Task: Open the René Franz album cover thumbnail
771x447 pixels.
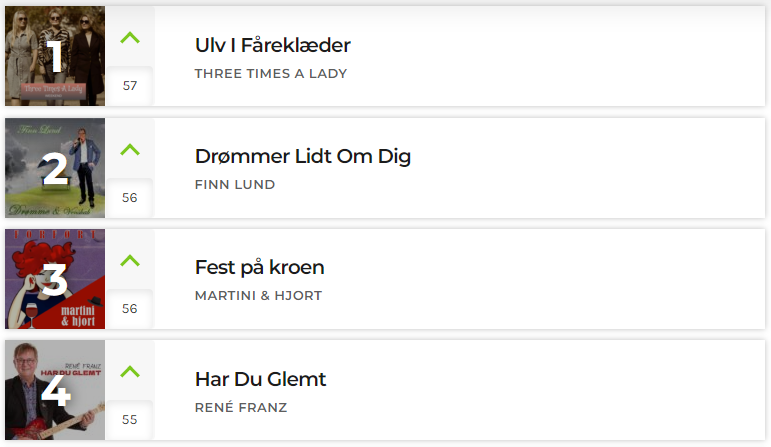Action: [55, 390]
